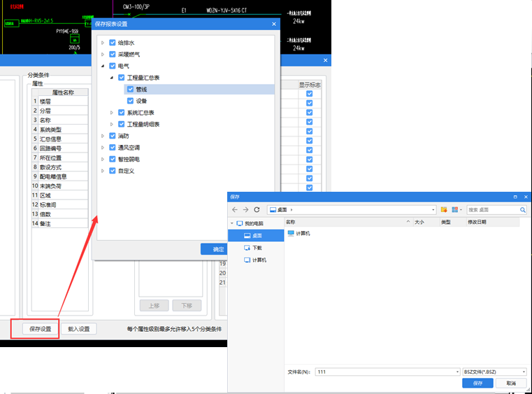This screenshot has height=394, width=532.
Task: Open the file type dropdown (BSZ)
Action: point(494,372)
